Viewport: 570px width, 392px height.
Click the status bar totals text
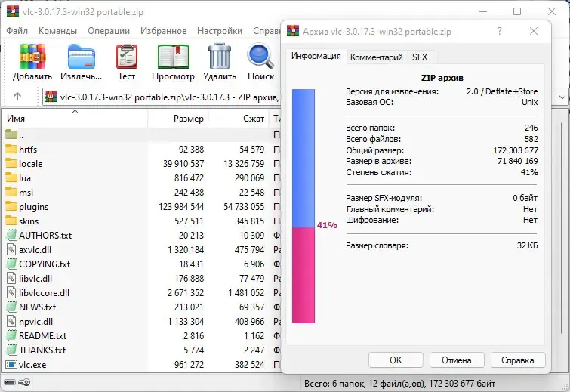pyautogui.click(x=399, y=384)
